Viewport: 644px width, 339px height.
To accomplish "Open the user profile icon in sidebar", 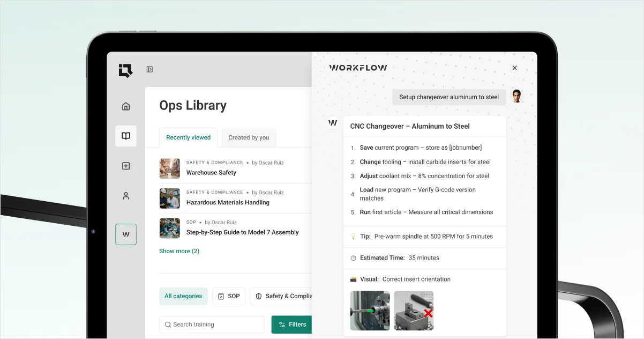I will 125,196.
